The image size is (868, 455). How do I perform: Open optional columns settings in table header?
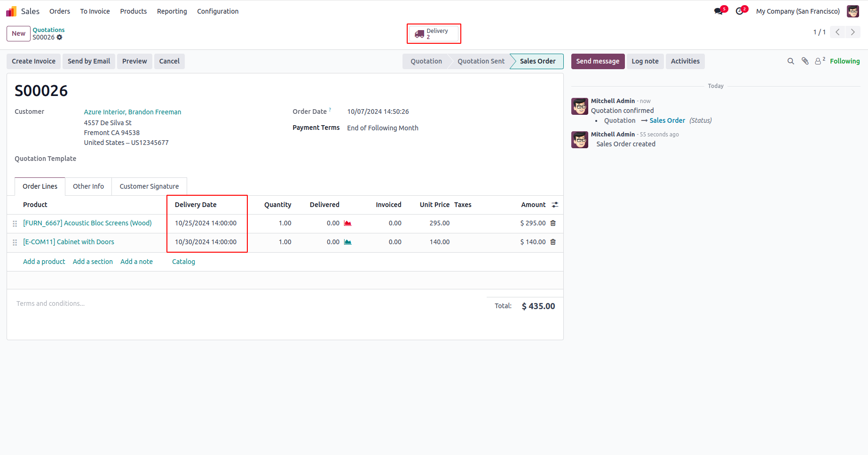(x=555, y=205)
